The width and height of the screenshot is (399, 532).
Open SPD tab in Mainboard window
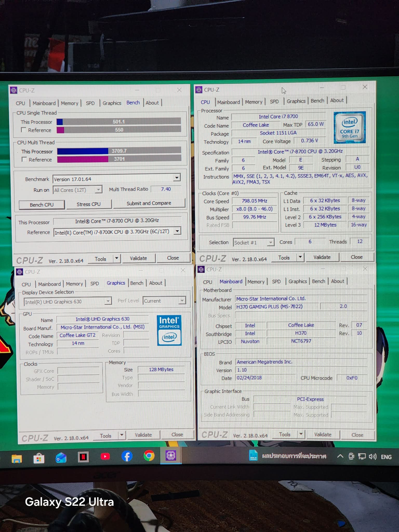(x=276, y=282)
